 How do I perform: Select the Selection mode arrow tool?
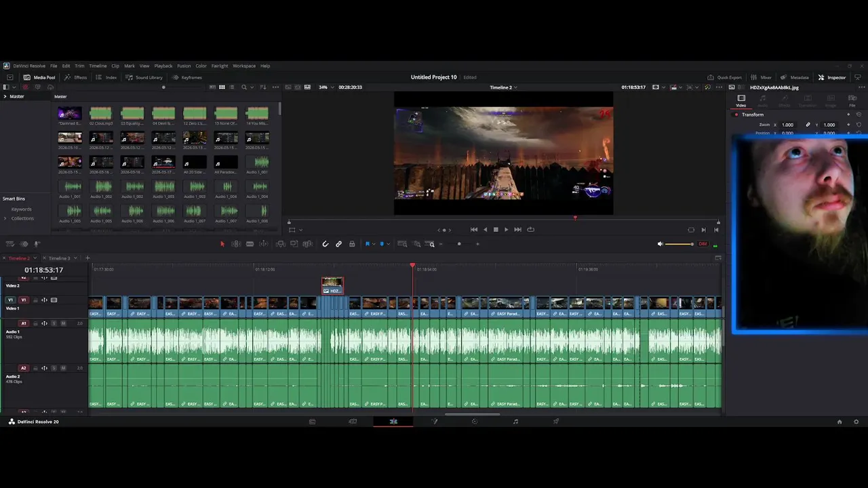[222, 244]
